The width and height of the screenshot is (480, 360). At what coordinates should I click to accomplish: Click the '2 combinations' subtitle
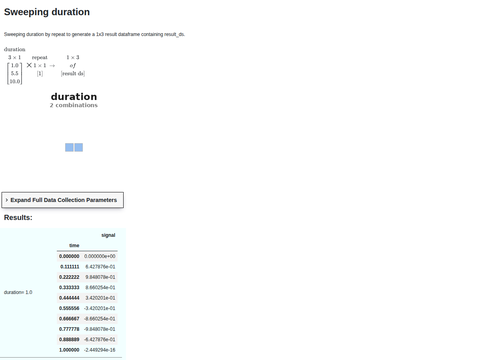[74, 105]
